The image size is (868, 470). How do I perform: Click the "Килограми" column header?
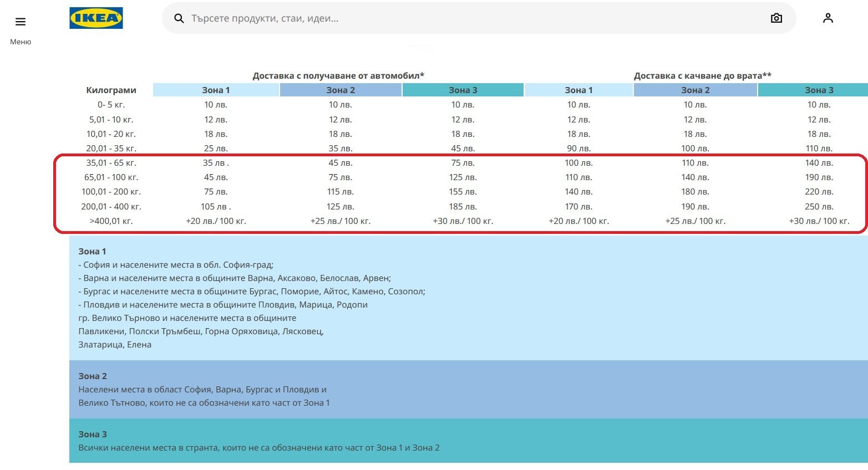(x=111, y=90)
